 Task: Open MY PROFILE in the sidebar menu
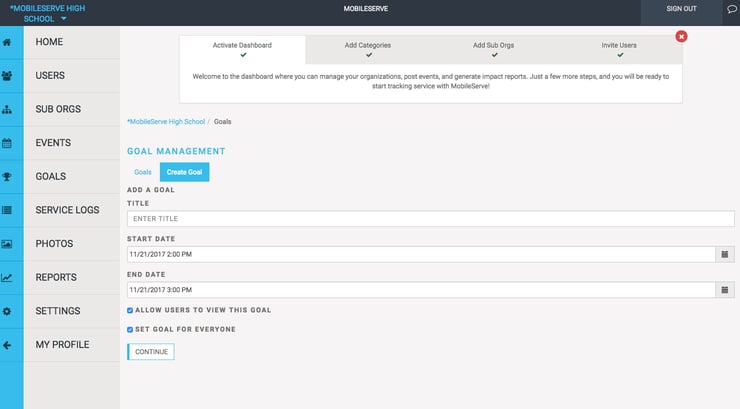(x=72, y=345)
